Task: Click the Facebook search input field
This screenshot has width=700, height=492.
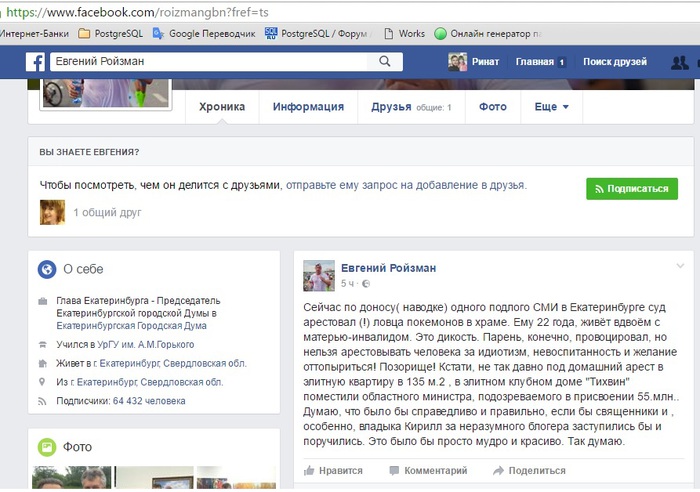Action: (x=208, y=62)
